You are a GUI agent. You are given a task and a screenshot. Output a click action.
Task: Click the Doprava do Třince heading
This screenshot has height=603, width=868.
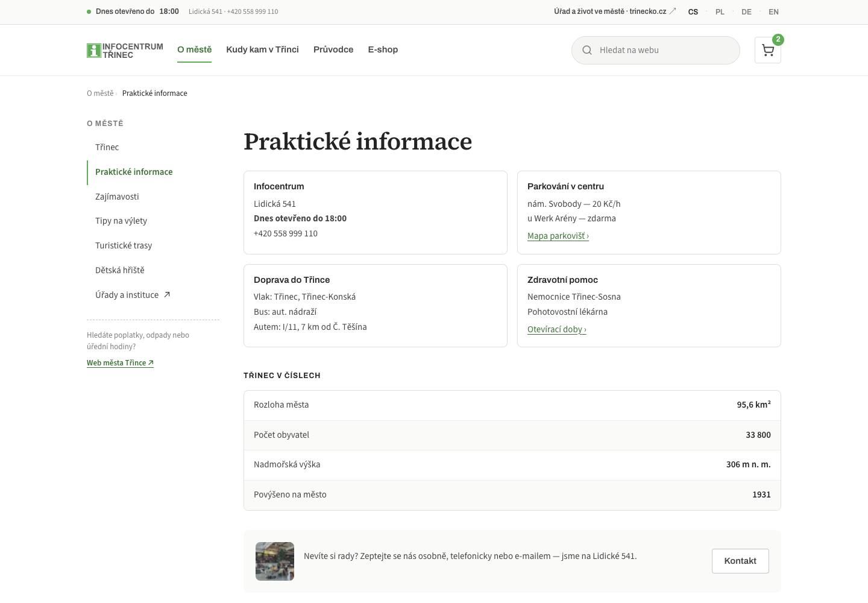coord(292,280)
